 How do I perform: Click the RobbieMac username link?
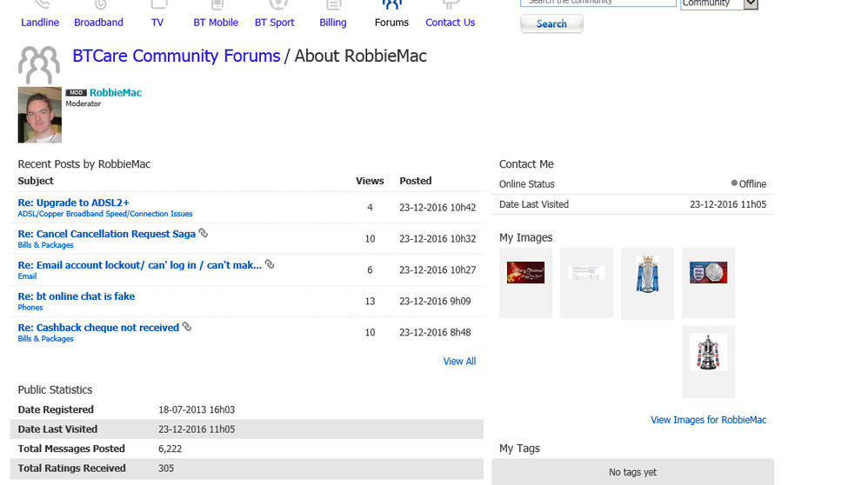coord(116,92)
